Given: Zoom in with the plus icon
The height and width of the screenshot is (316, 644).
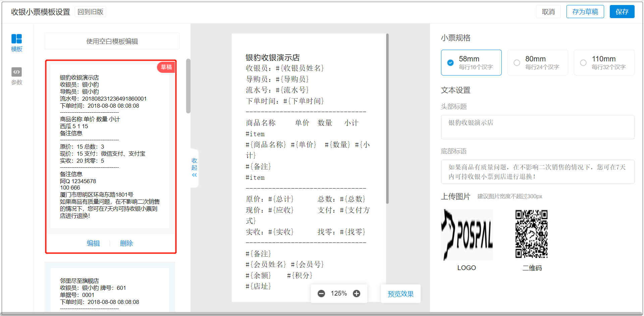Looking at the screenshot, I should click(x=357, y=294).
